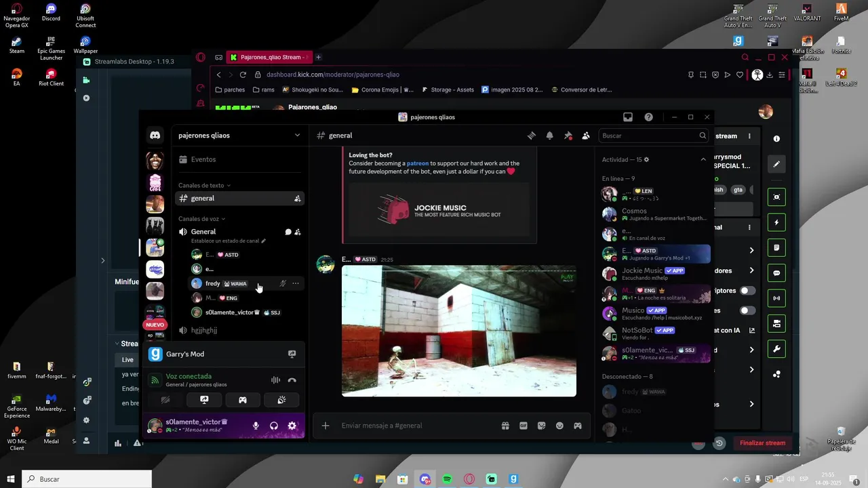Screen dimensions: 868x488
Task: Open Discord user settings gear
Action: click(292, 426)
